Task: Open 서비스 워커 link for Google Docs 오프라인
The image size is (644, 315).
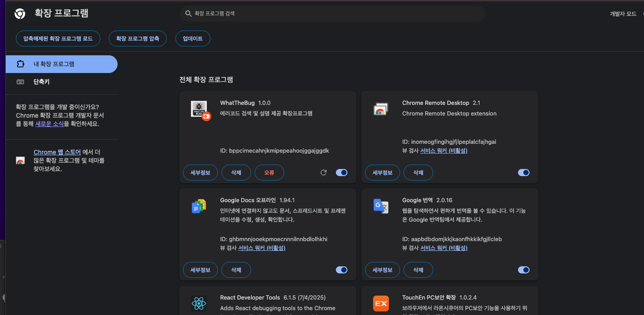Action: click(x=262, y=248)
